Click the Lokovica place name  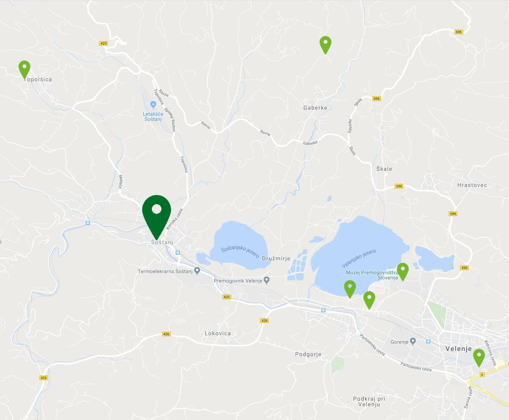pos(218,333)
